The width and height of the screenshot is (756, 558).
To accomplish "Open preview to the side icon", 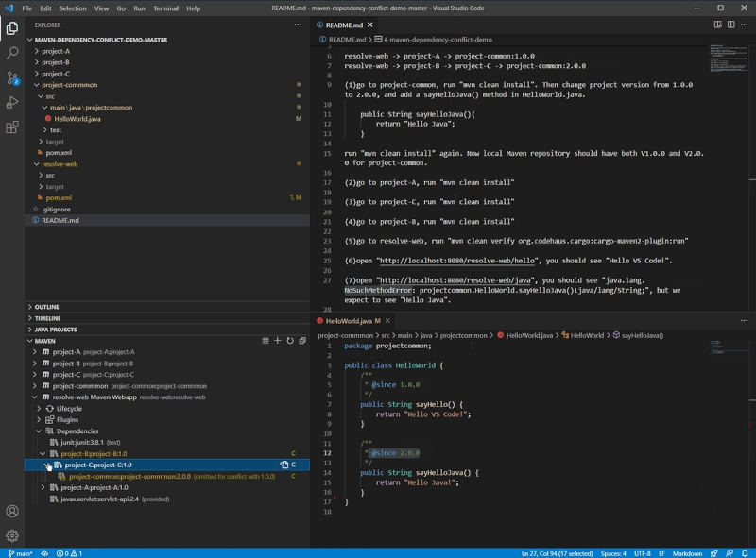I will pyautogui.click(x=718, y=25).
